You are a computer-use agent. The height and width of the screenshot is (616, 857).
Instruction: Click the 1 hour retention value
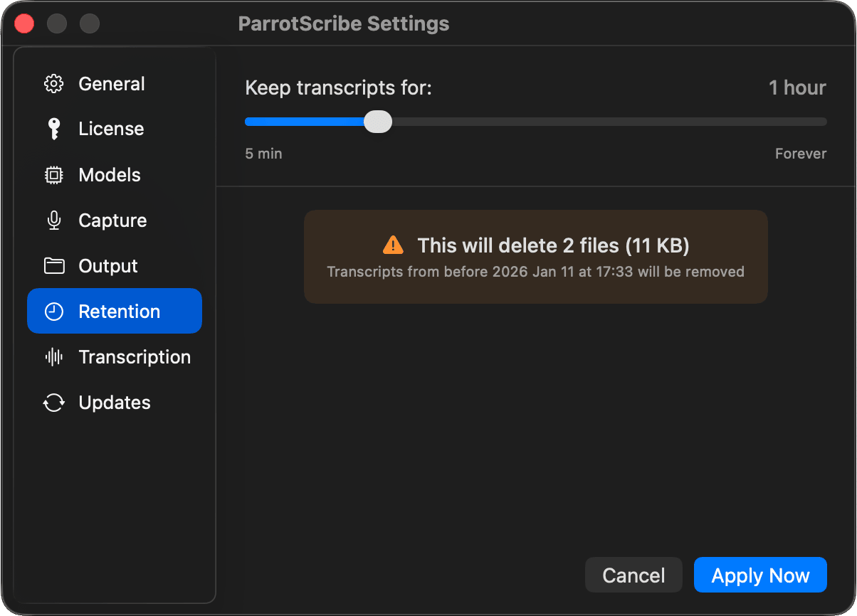[797, 88]
